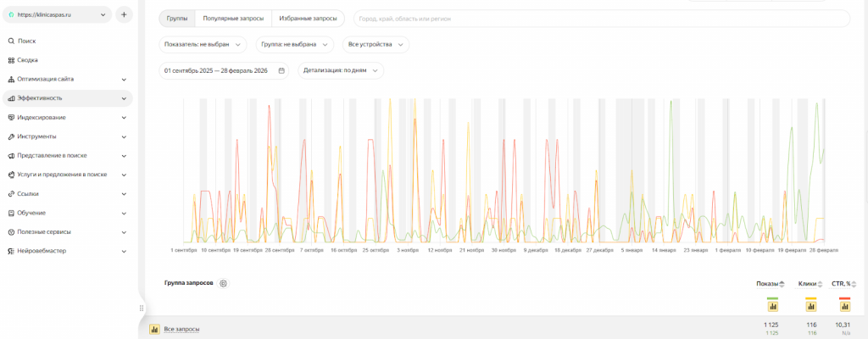Focus the Город, край, область region field
This screenshot has width=868, height=339.
coord(602,19)
